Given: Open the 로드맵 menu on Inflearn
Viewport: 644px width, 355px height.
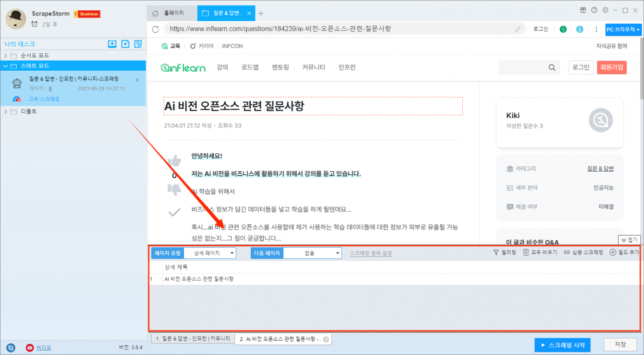Looking at the screenshot, I should pos(250,67).
